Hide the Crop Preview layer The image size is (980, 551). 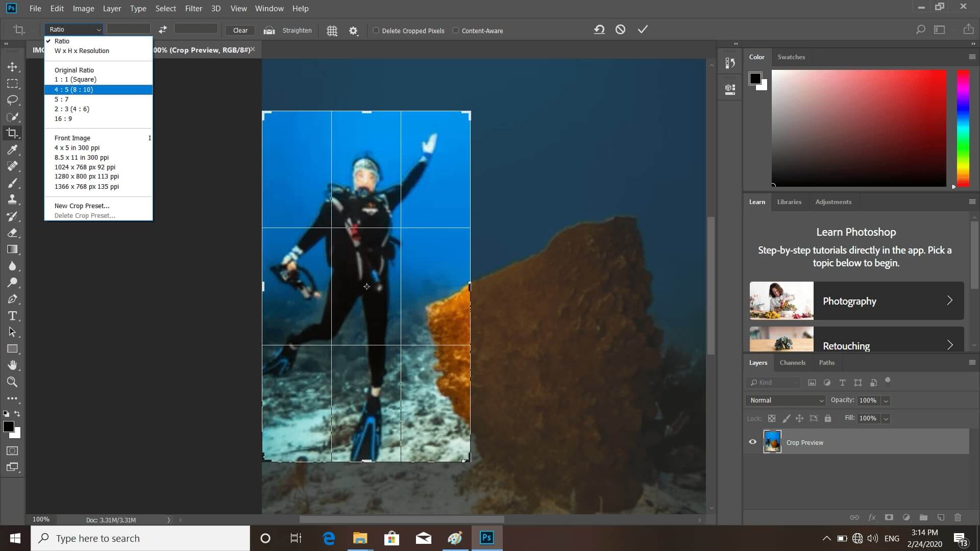click(752, 442)
